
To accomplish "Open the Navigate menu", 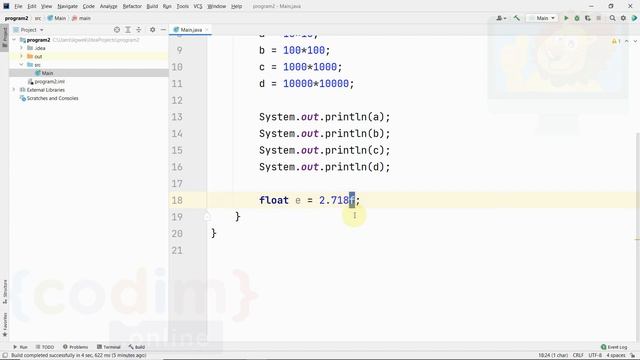I will [67, 7].
